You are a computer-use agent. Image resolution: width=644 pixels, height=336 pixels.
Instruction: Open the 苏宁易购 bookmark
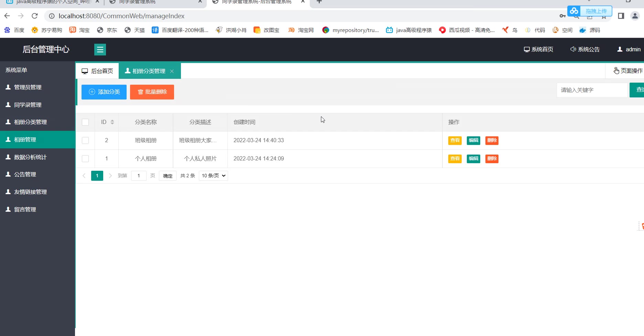tap(46, 30)
